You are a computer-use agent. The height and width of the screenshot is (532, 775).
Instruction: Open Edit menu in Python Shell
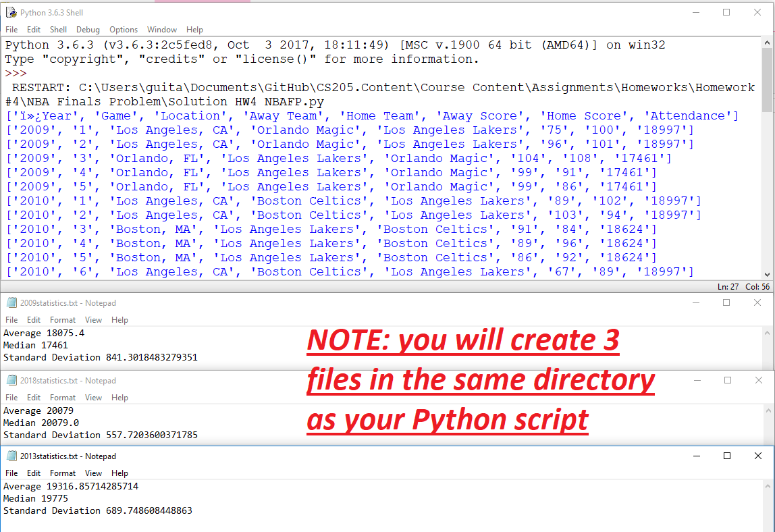[x=34, y=30]
